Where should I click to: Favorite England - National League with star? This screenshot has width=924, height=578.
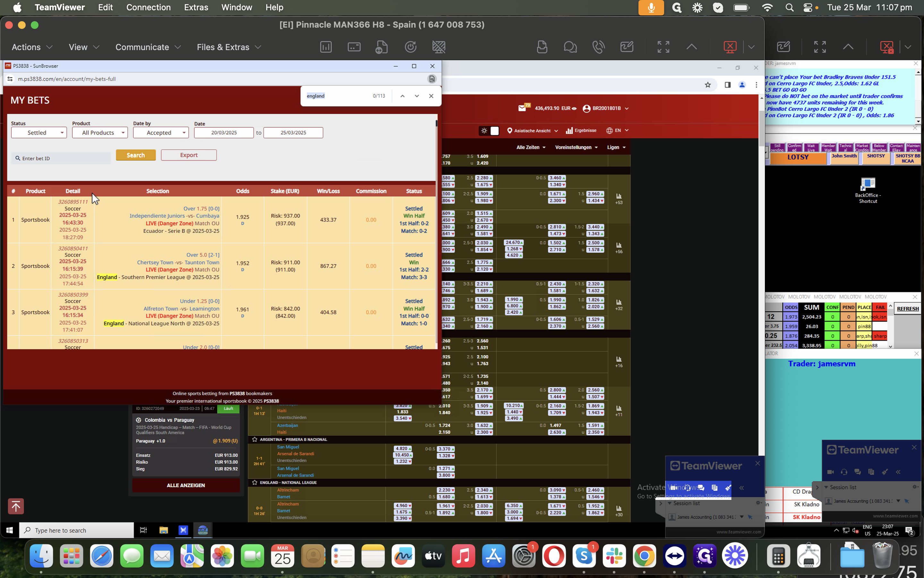tap(255, 482)
